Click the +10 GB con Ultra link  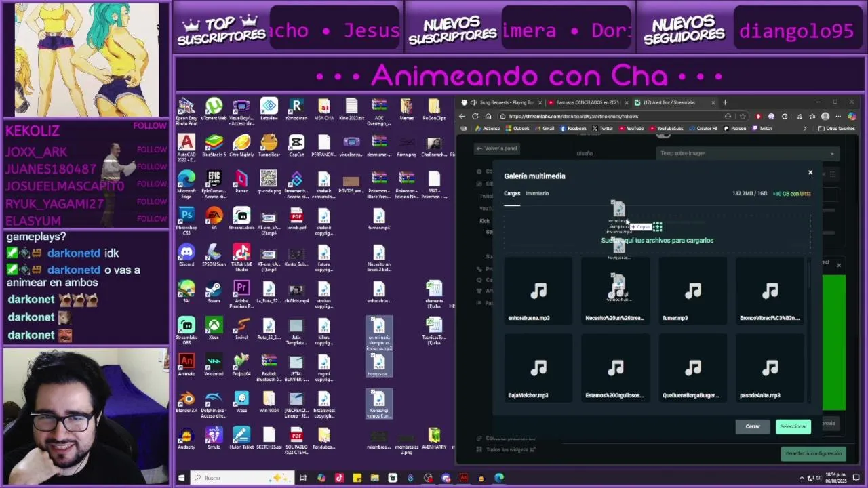pyautogui.click(x=792, y=194)
